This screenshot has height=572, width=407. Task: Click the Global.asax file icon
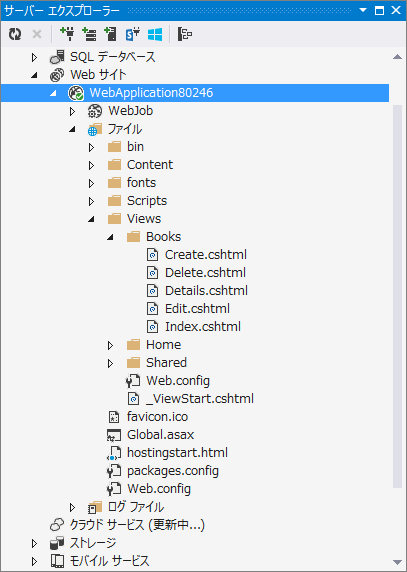[x=114, y=435]
